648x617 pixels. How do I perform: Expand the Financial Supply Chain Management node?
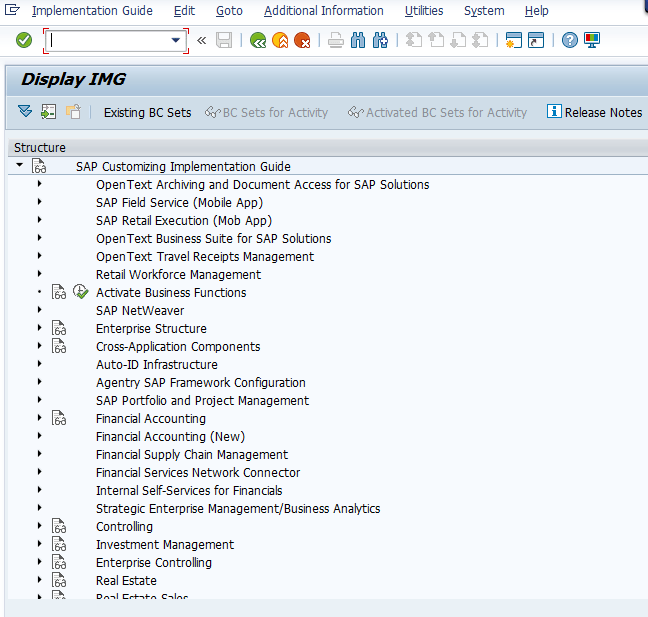click(x=40, y=454)
